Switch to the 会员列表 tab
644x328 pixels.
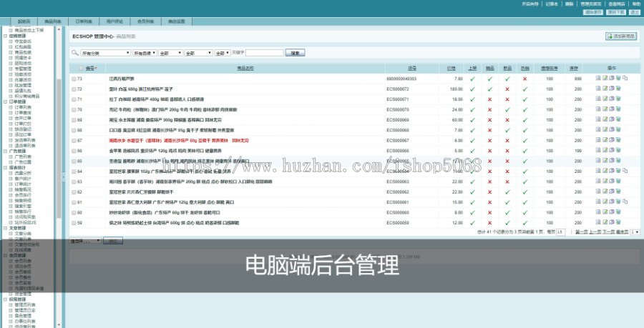click(x=146, y=21)
